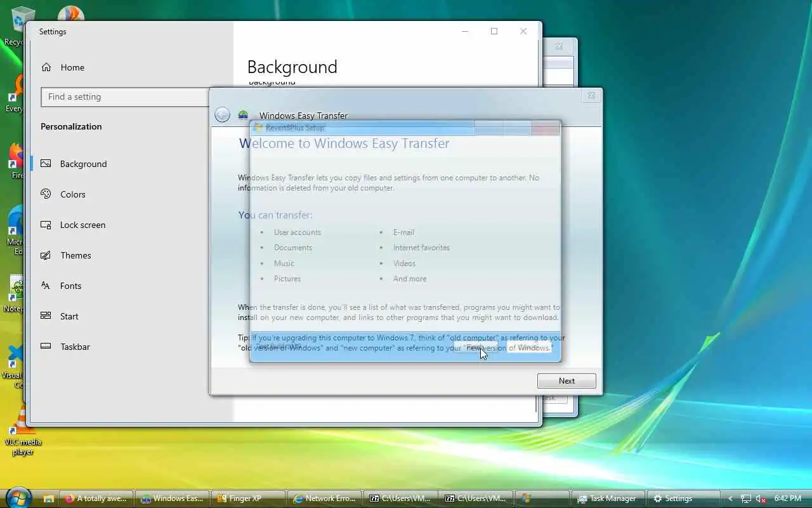Switch to unlabeled Windows flag taskbar button
Screen dimensions: 812x508
[542, 498]
